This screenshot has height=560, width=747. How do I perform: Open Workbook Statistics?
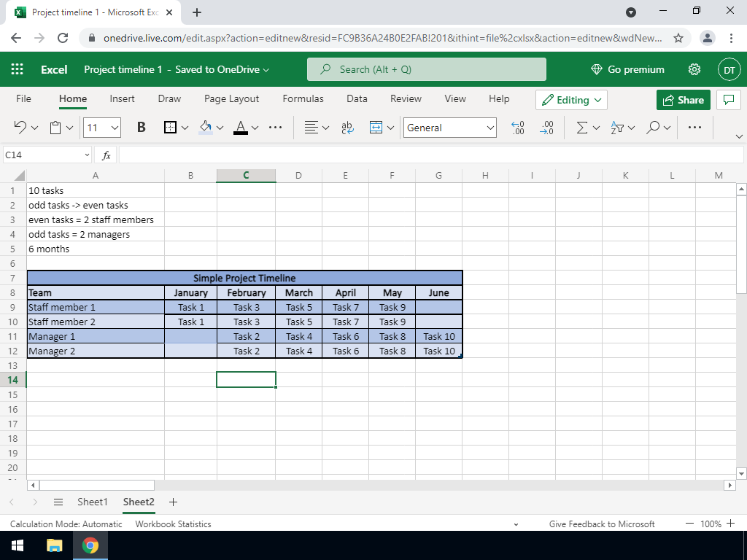point(173,524)
